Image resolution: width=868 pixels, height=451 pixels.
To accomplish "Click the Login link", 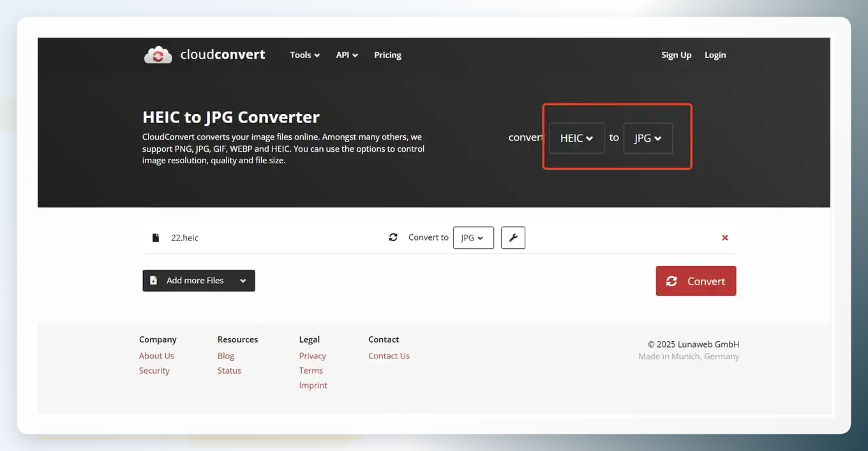I will (715, 55).
